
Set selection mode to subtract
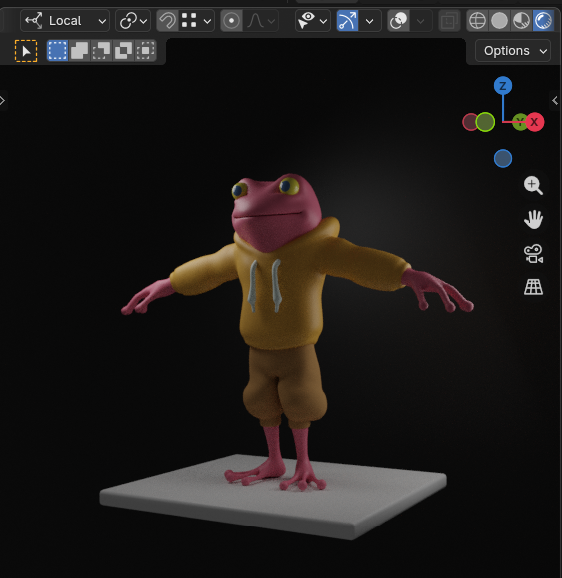click(101, 51)
